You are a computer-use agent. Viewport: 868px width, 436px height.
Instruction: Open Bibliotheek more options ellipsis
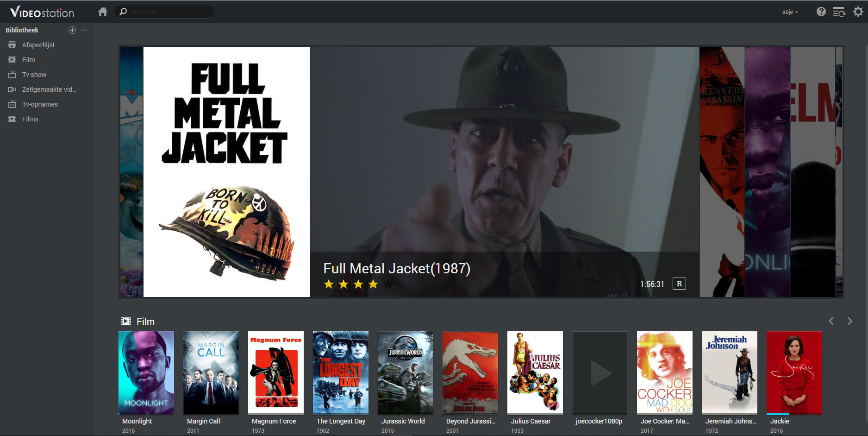84,30
